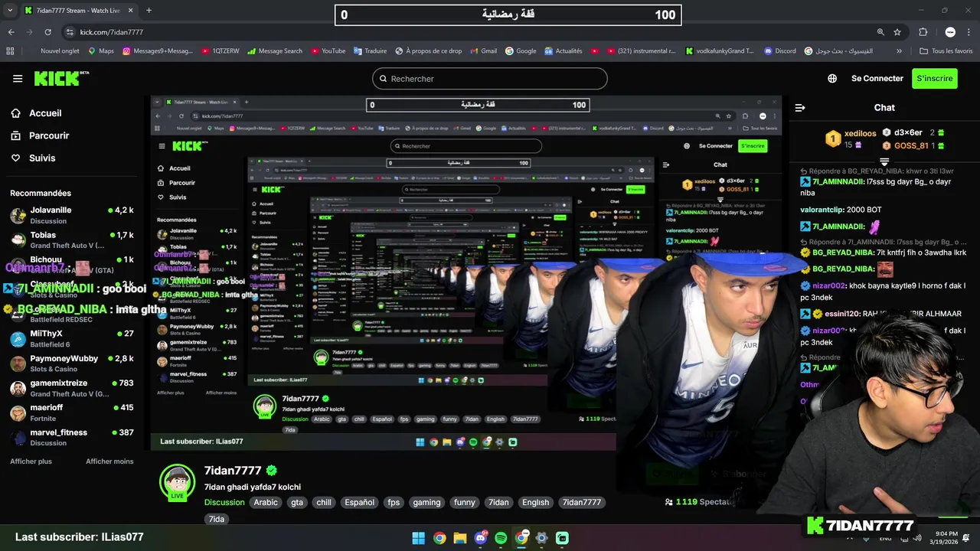Click Afficher moins under recommended channels
Image resolution: width=980 pixels, height=551 pixels.
(109, 461)
